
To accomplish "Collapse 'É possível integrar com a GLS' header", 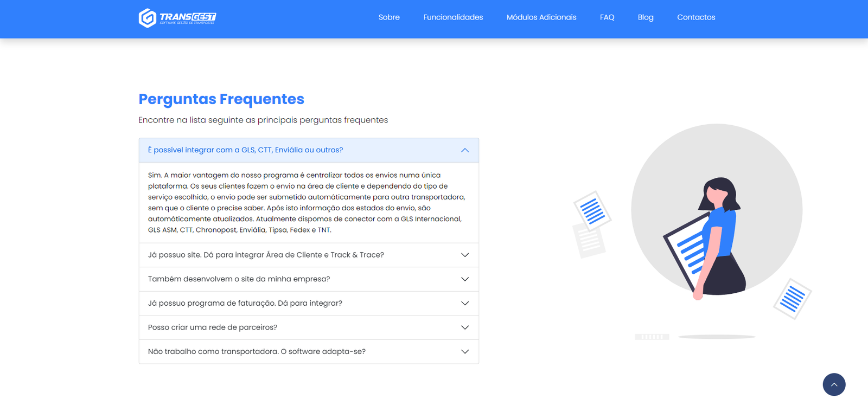I will 245,150.
